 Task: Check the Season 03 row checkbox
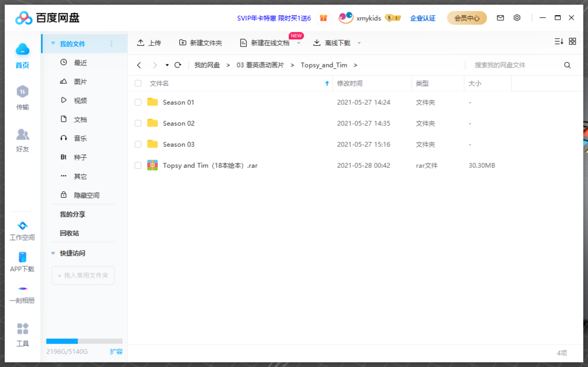tap(138, 144)
